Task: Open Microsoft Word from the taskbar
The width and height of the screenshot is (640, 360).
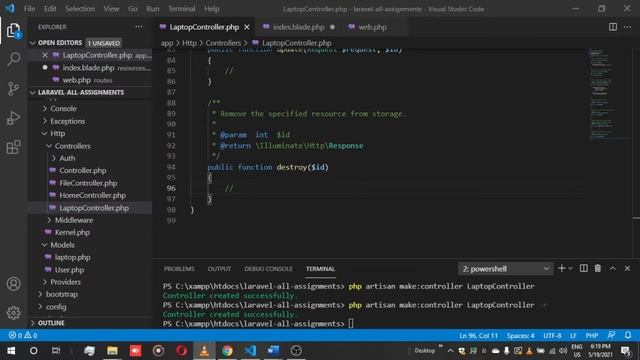Action: (273, 351)
